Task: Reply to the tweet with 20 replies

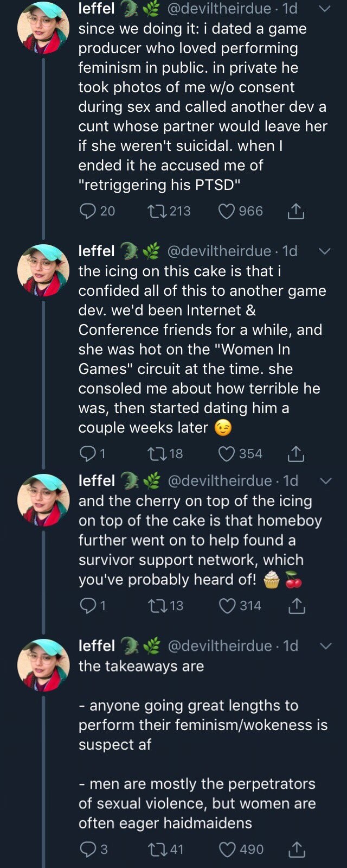Action: (87, 211)
